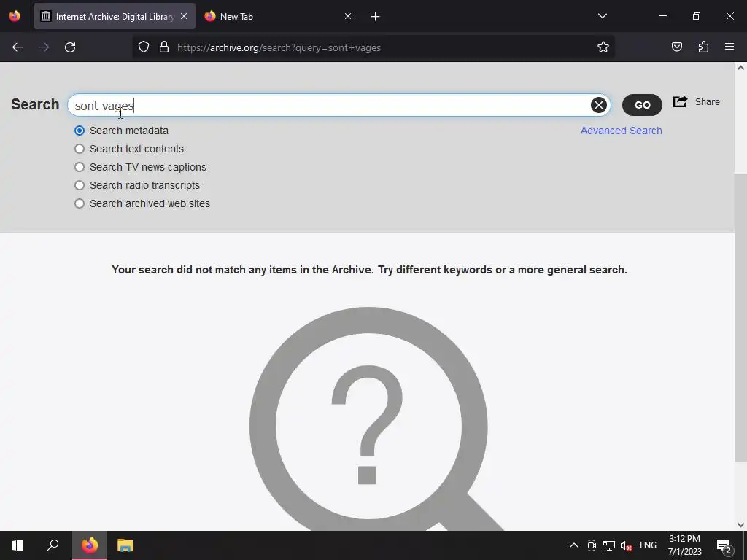Select Search metadata radio option
Viewport: 747px width, 560px height.
pyautogui.click(x=80, y=131)
